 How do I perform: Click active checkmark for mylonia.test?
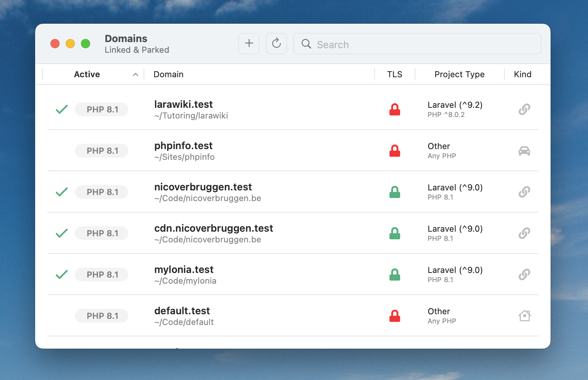point(62,274)
